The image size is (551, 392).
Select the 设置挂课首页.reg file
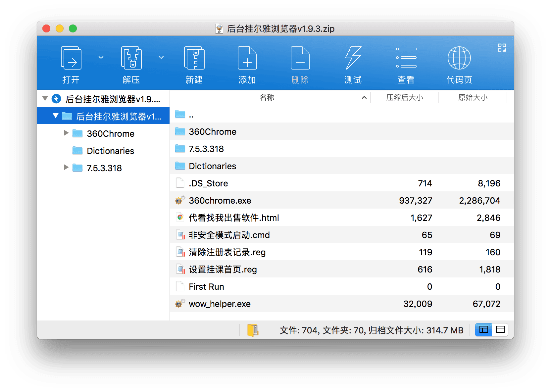point(342,269)
